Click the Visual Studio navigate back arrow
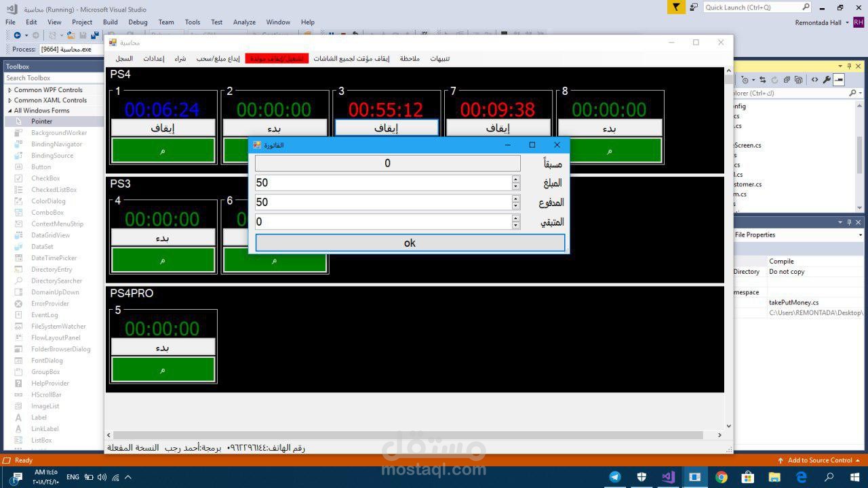The width and height of the screenshot is (868, 488). click(18, 35)
